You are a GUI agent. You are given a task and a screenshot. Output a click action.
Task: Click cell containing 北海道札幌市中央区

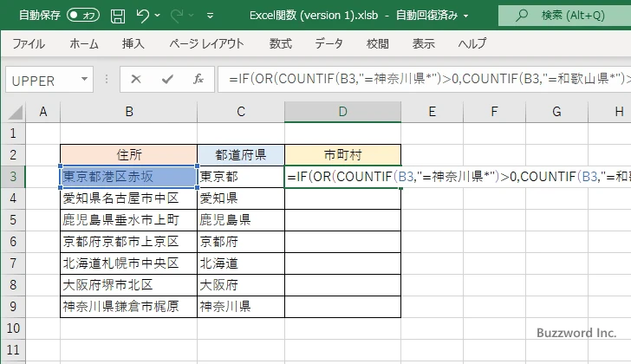click(129, 263)
